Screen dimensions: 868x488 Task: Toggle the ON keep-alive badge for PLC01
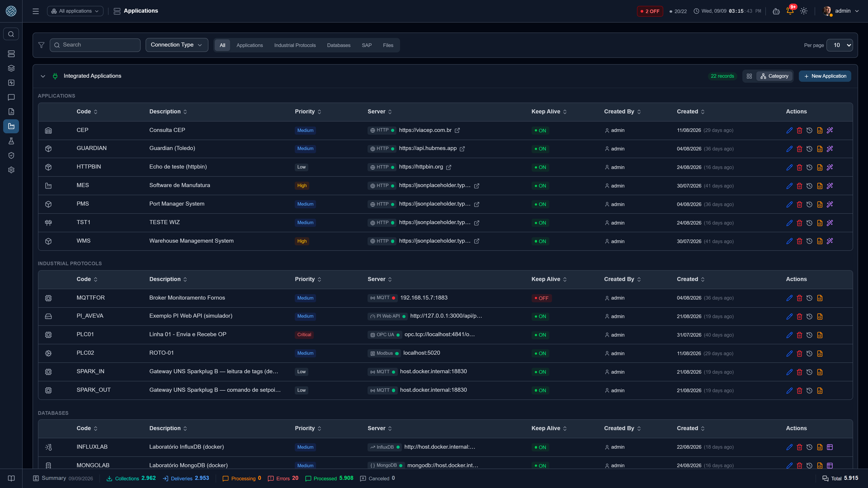point(540,335)
